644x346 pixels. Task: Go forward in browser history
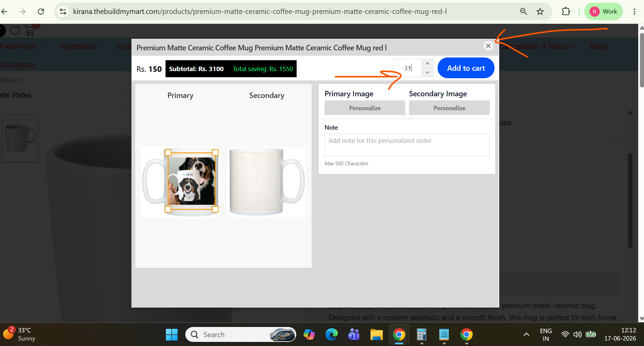pos(22,12)
